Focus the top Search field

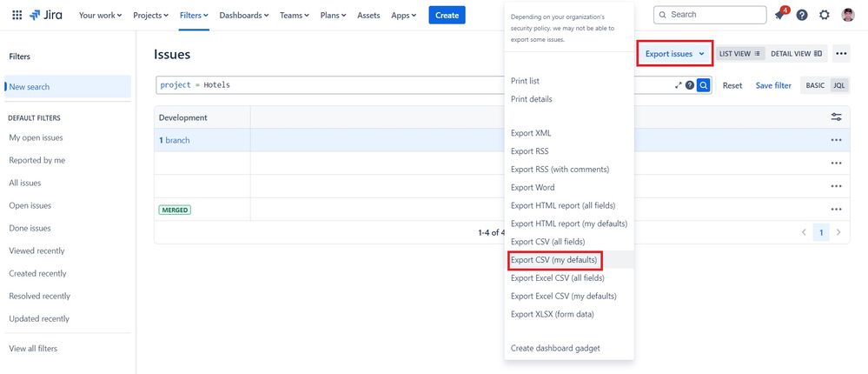710,15
